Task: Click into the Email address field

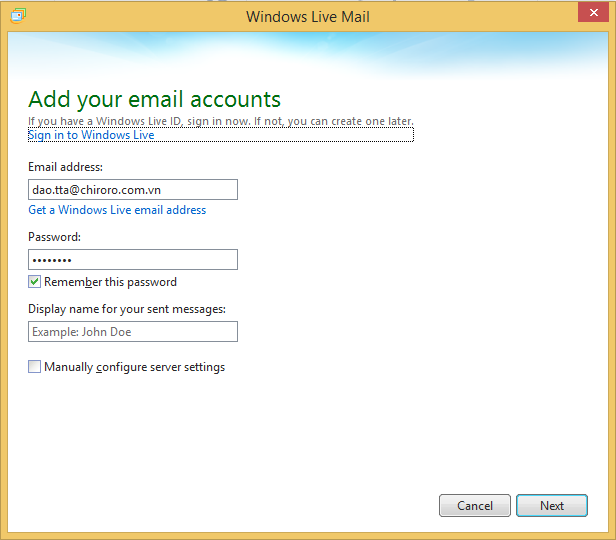Action: tap(133, 190)
